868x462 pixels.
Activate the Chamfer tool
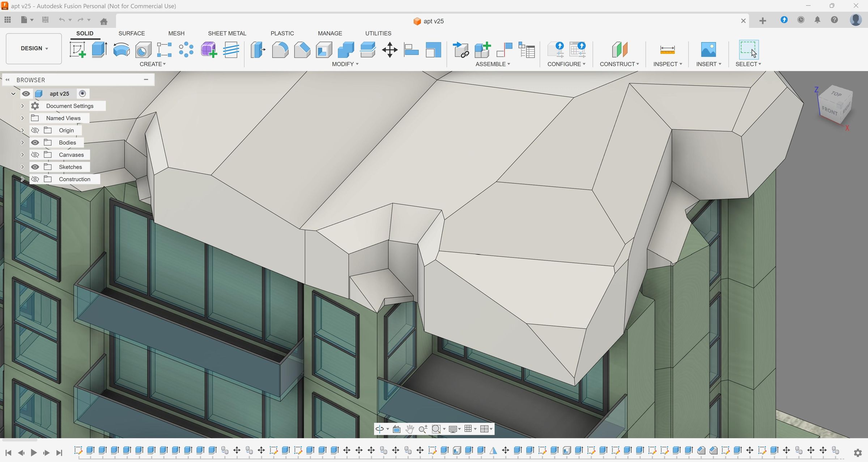302,50
